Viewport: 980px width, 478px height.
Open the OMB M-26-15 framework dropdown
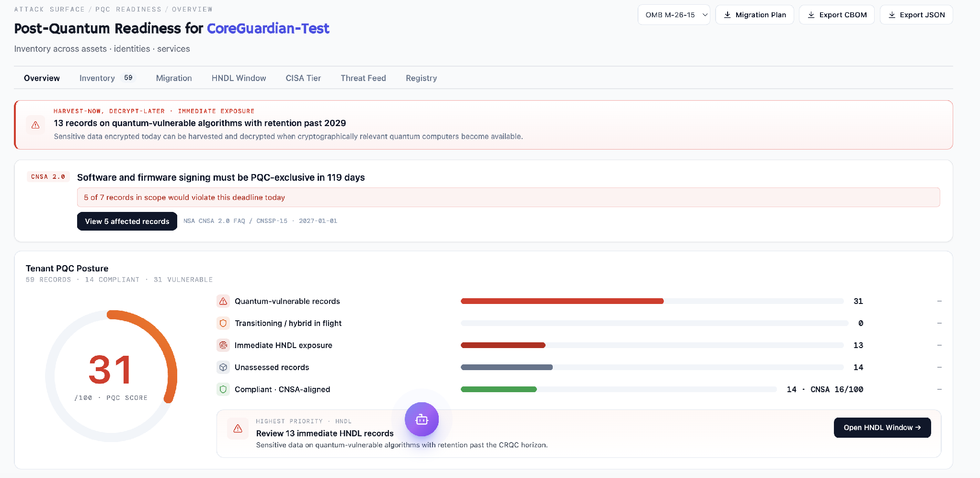pyautogui.click(x=674, y=15)
